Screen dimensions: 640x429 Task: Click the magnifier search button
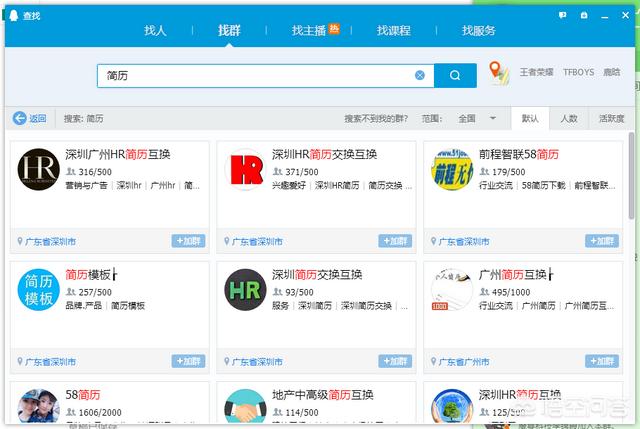click(456, 75)
